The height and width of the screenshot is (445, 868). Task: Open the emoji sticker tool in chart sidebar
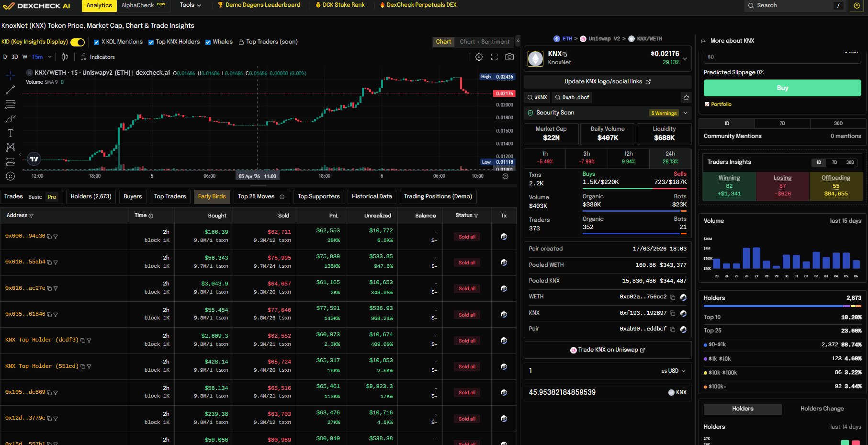tap(10, 176)
